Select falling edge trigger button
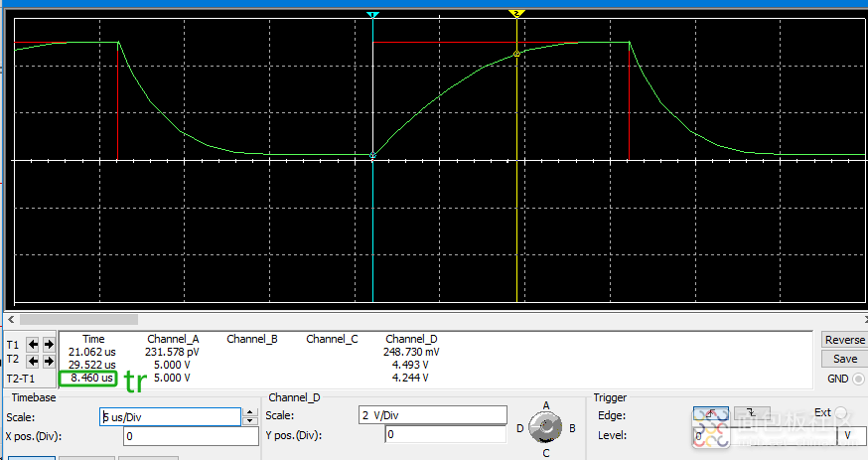Viewport: 868px width, 460px height. (x=752, y=413)
